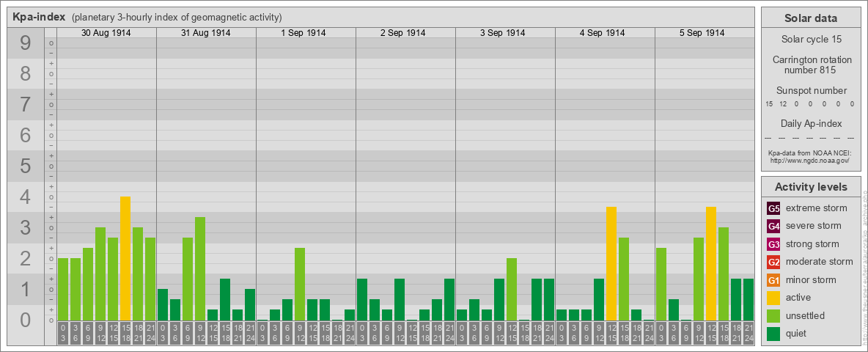Click the Carrington rotation number 815 text
This screenshot has height=352, width=868.
pyautogui.click(x=811, y=65)
